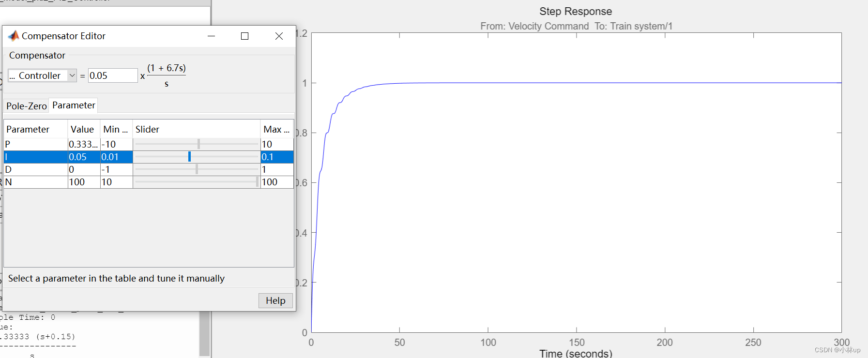Select the I row value 0.05
This screenshot has width=868, height=358.
(x=84, y=157)
